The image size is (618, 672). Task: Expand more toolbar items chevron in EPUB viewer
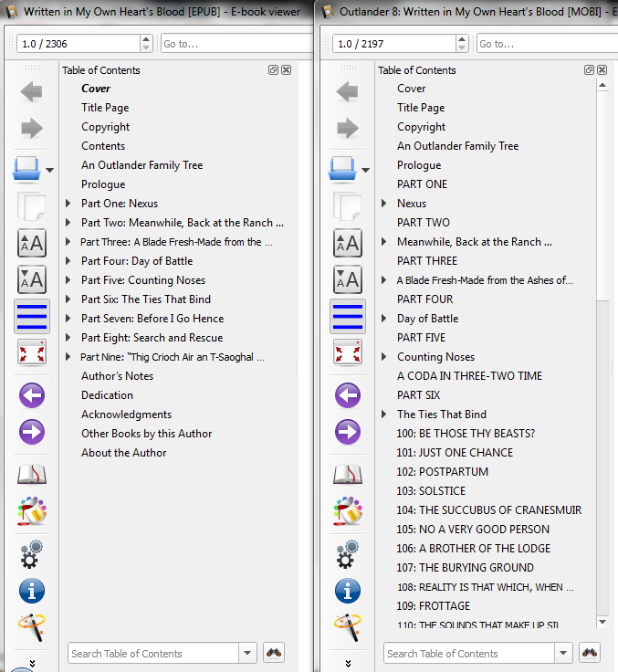click(32, 664)
